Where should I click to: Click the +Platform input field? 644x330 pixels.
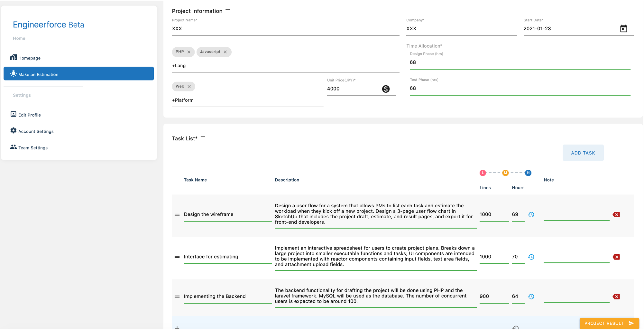[248, 100]
